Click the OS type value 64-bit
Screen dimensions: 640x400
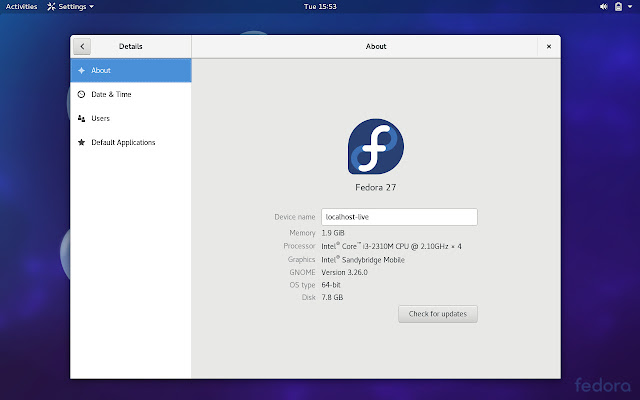(331, 285)
